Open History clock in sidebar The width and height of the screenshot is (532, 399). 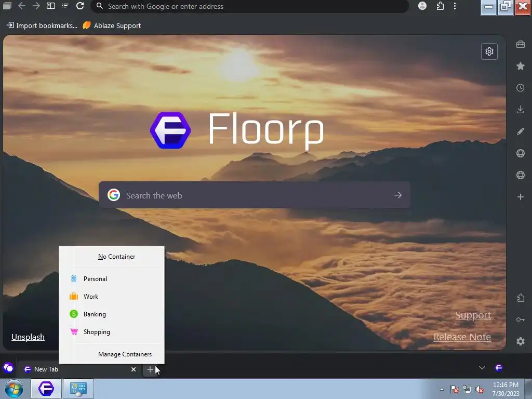[521, 88]
